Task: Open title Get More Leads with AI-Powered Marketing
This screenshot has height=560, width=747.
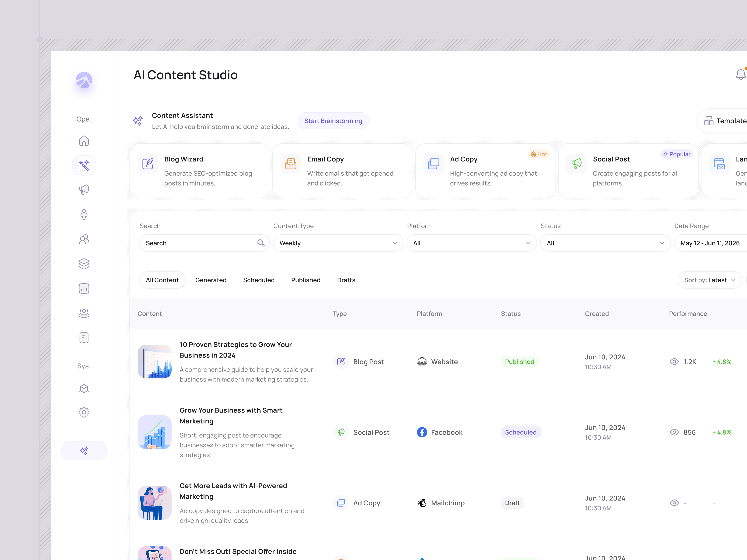Action: click(x=233, y=491)
